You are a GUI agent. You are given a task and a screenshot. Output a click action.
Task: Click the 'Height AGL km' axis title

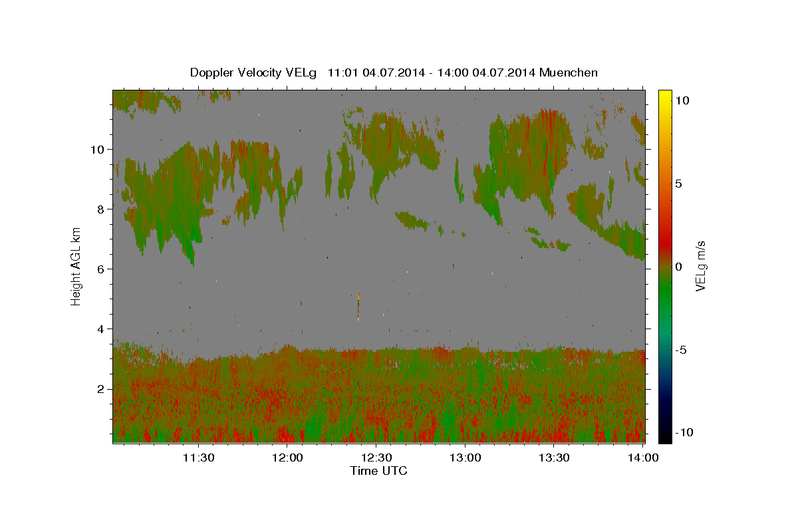76,266
